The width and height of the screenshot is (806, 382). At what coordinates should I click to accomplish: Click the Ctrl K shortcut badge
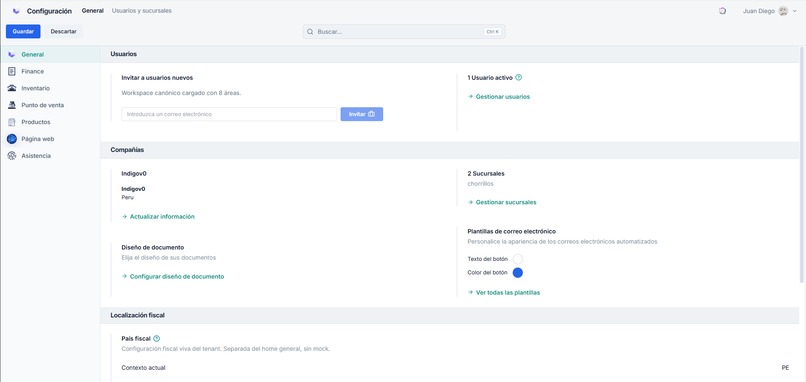coord(492,32)
